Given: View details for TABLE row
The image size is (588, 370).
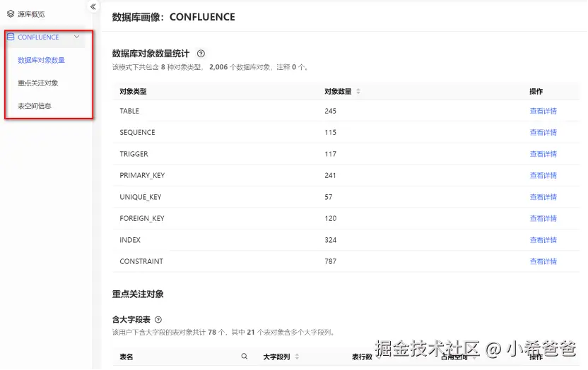Looking at the screenshot, I should tap(543, 111).
